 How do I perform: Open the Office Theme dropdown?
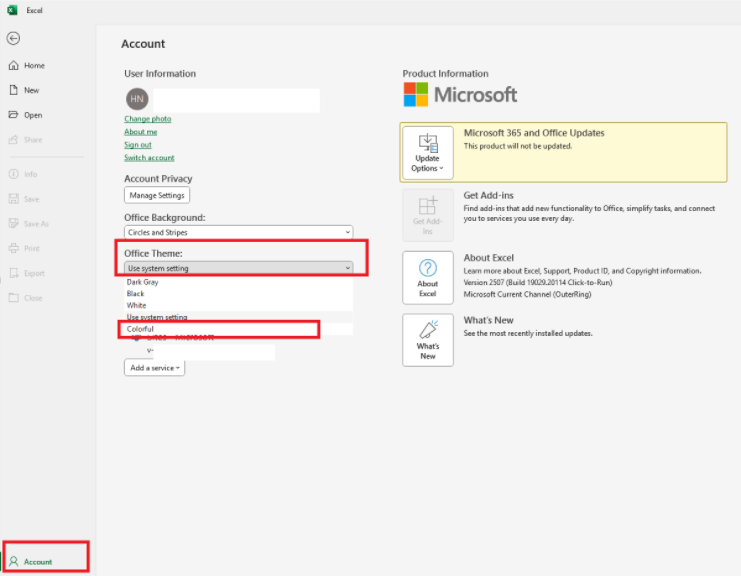(239, 268)
